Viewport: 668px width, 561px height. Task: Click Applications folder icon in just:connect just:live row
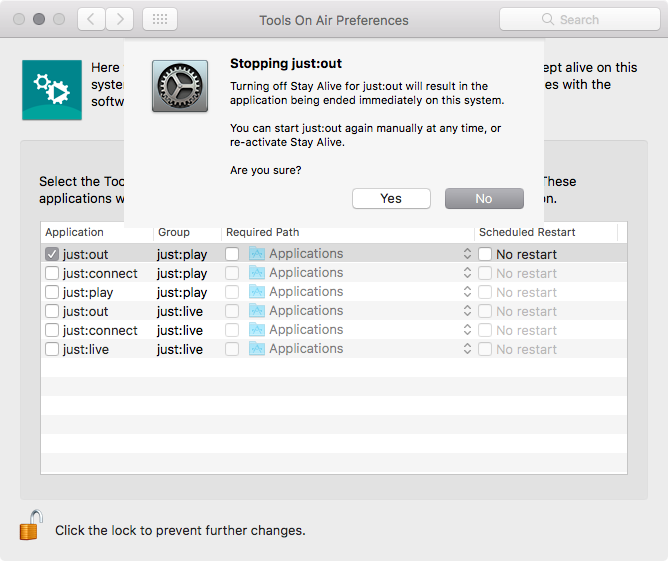(257, 330)
